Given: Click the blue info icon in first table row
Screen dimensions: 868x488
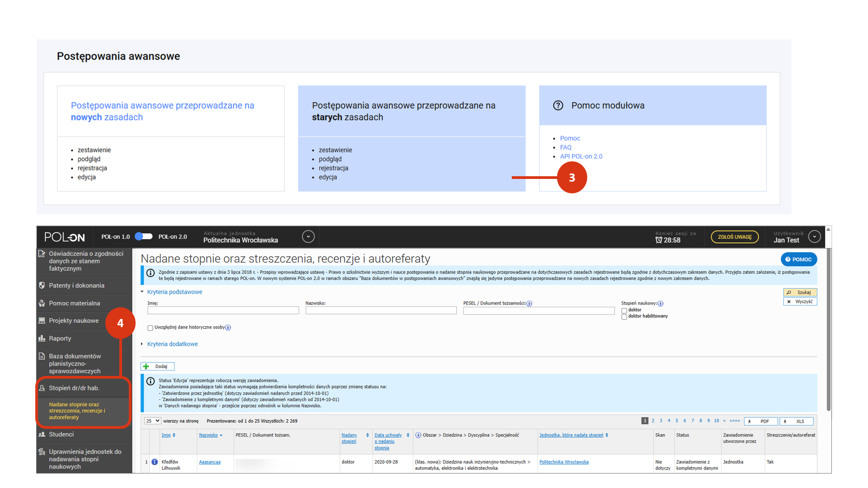Looking at the screenshot, I should tap(155, 462).
